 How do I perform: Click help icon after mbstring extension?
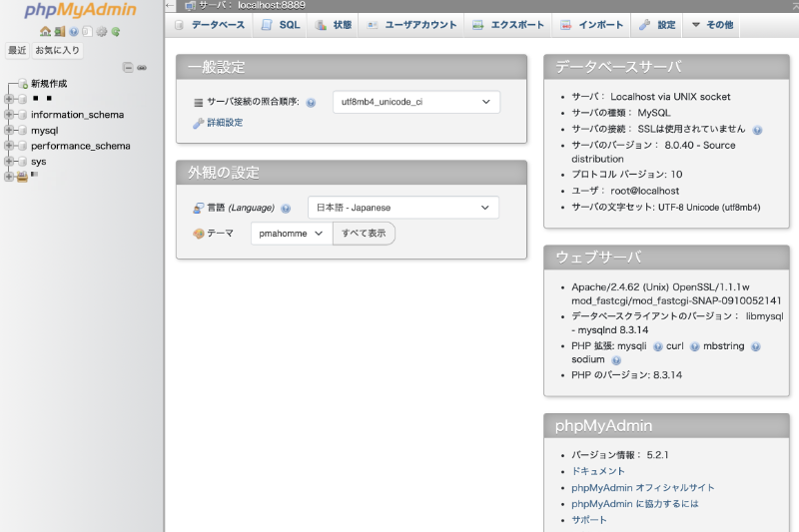pyautogui.click(x=756, y=346)
